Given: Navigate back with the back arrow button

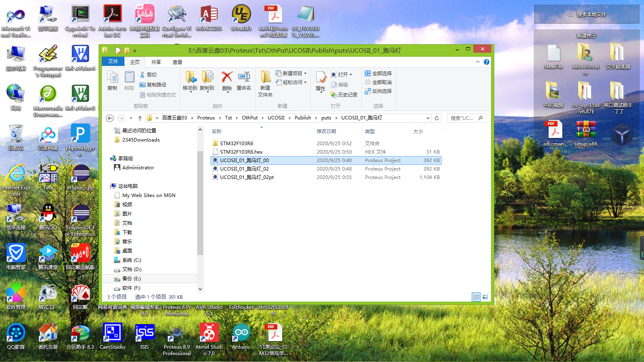Looking at the screenshot, I should coord(109,118).
